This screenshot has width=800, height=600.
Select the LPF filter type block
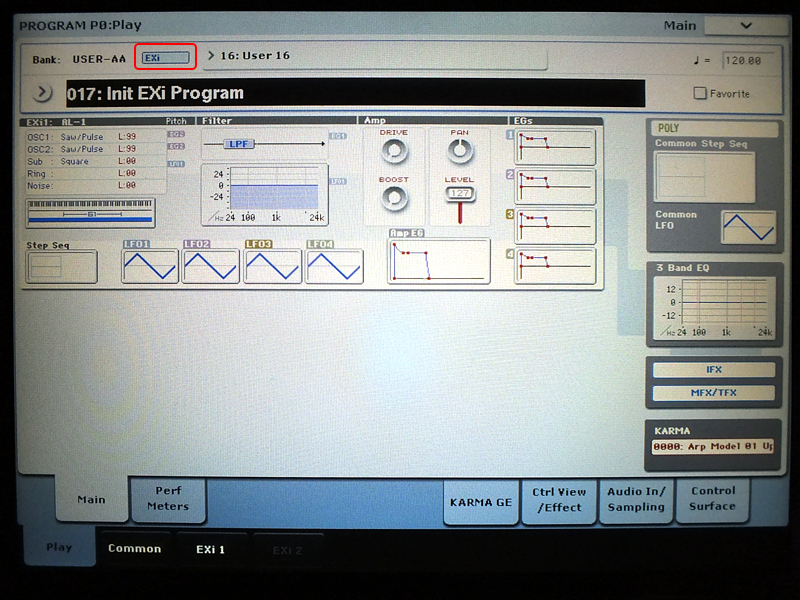pos(238,144)
